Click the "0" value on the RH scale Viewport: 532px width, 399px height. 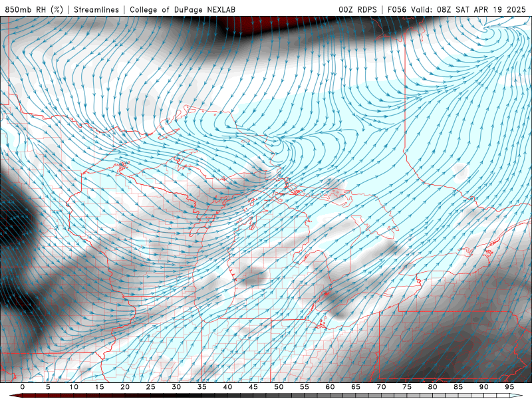[x=23, y=387]
